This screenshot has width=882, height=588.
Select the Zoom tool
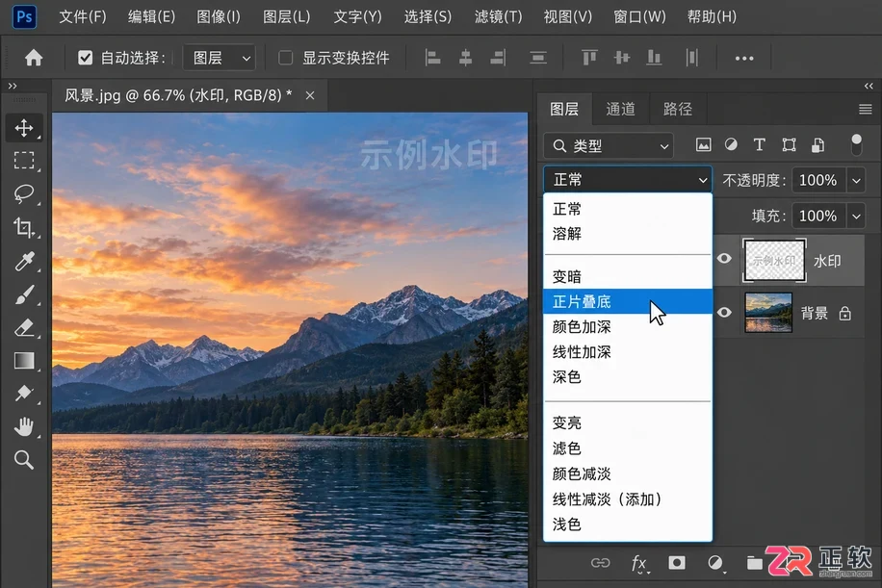[x=24, y=460]
